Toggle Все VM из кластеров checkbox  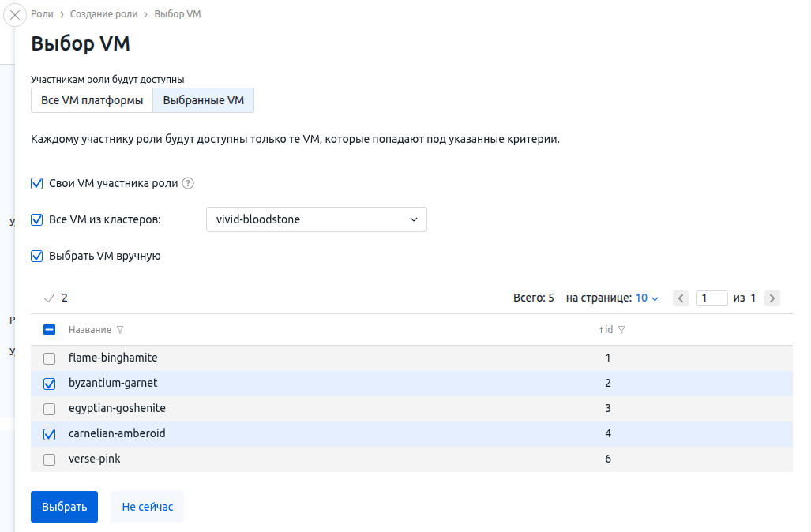(x=36, y=219)
